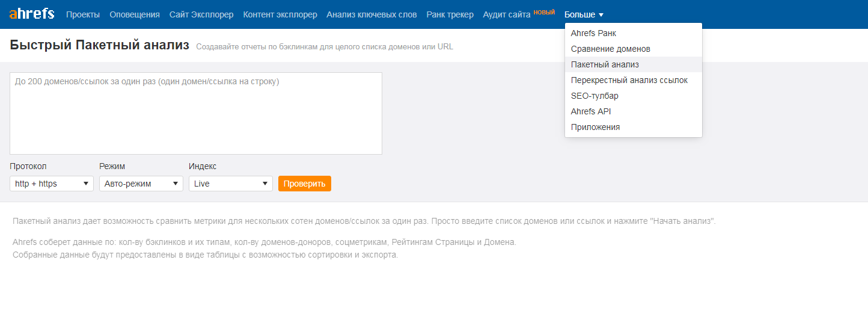Viewport: 868px width, 328px height.
Task: Focus the domains/links textarea
Action: click(196, 113)
